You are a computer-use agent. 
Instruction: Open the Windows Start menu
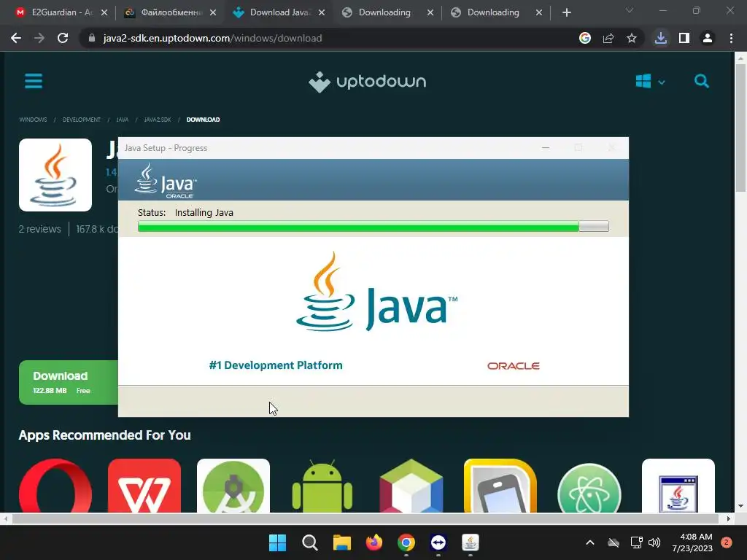[277, 542]
